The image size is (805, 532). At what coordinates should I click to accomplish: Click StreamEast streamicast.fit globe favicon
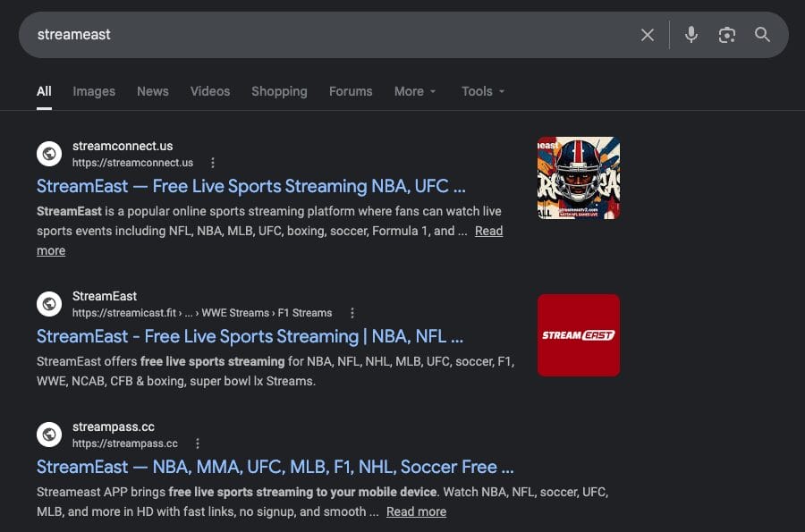49,304
